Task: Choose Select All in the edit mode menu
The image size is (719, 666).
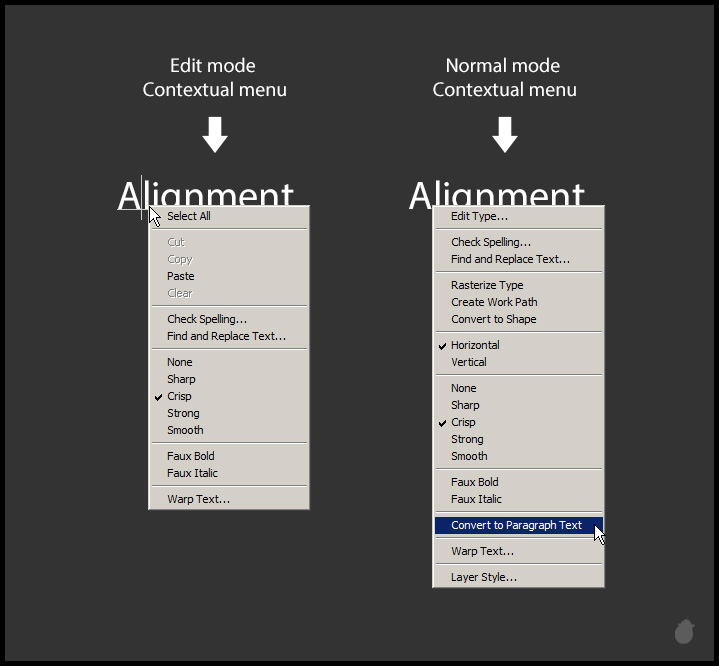Action: (x=189, y=216)
